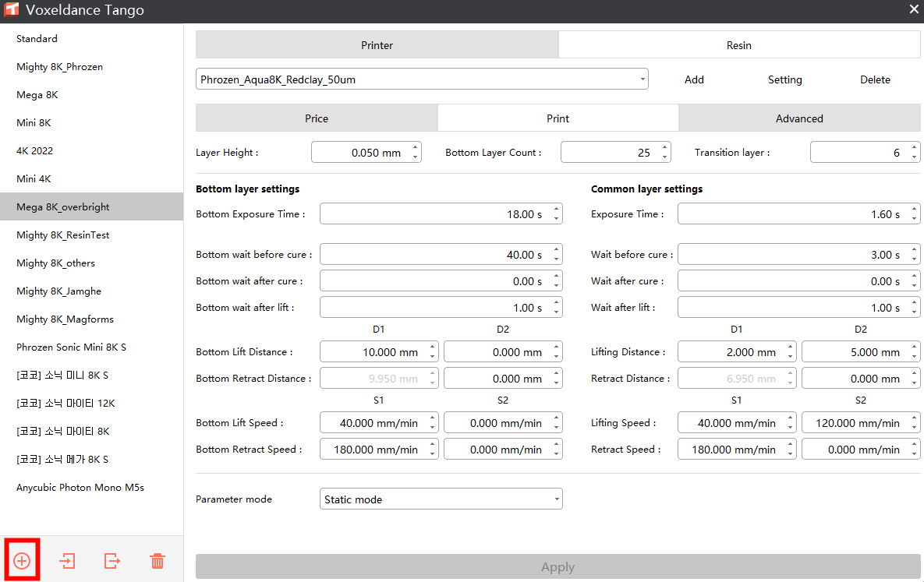The width and height of the screenshot is (924, 582).
Task: Close the Voxeldance Tango window
Action: coord(914,9)
